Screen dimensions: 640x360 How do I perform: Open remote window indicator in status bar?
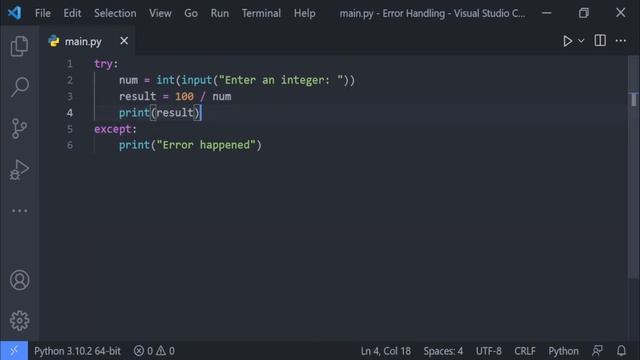[14, 351]
